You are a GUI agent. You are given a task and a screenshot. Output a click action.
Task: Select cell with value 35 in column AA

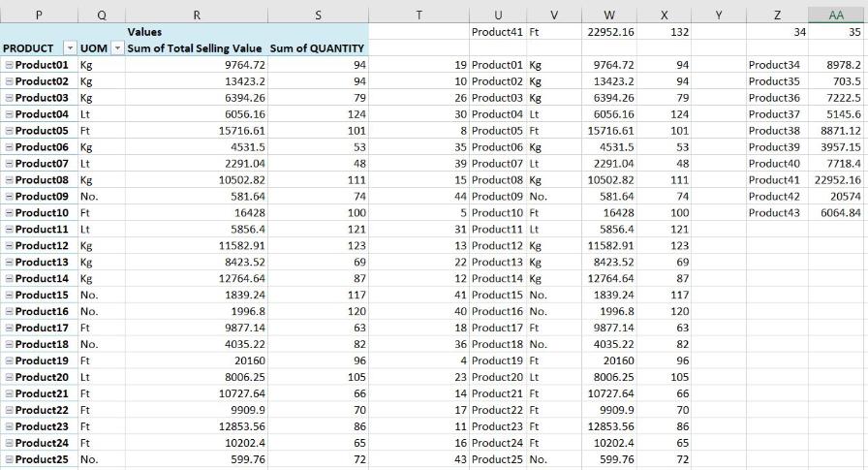point(836,32)
